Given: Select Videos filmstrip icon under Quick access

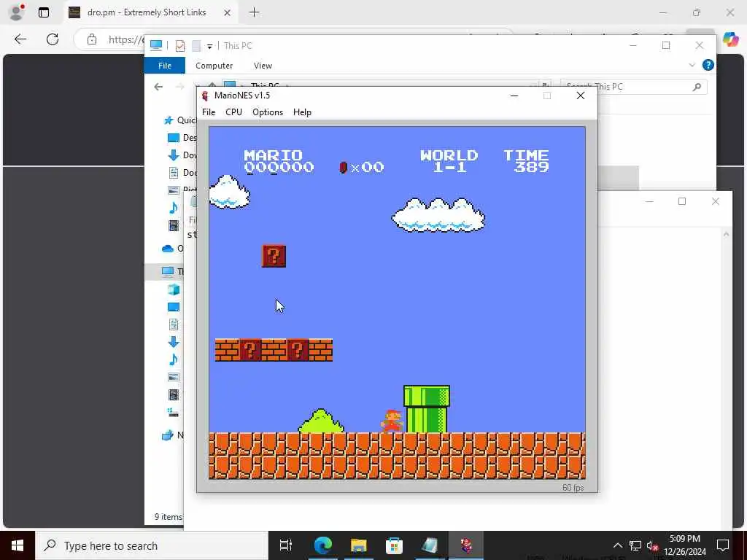Looking at the screenshot, I should (x=174, y=225).
